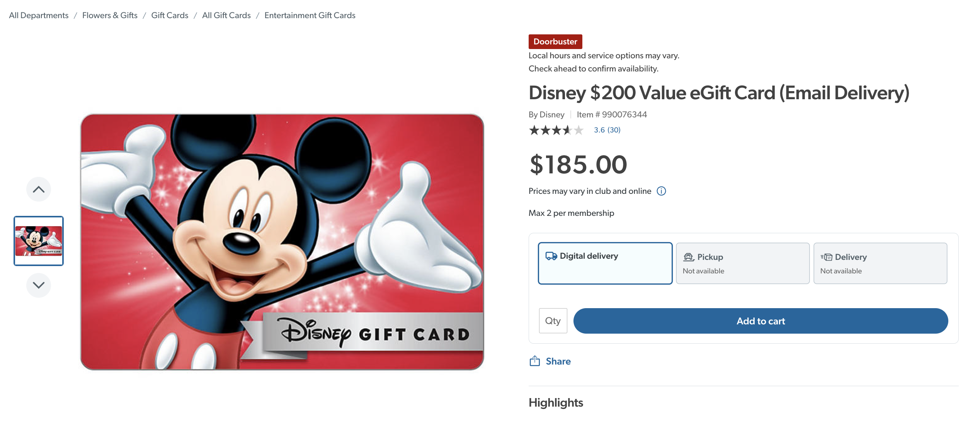Click the Doorbuster badge
The height and width of the screenshot is (424, 980).
[555, 41]
